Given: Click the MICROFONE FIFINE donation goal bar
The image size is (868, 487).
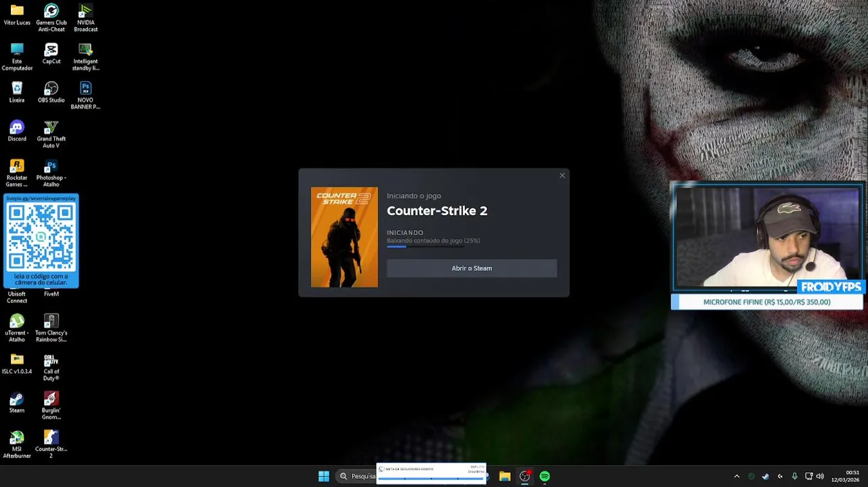Looking at the screenshot, I should pos(767,302).
